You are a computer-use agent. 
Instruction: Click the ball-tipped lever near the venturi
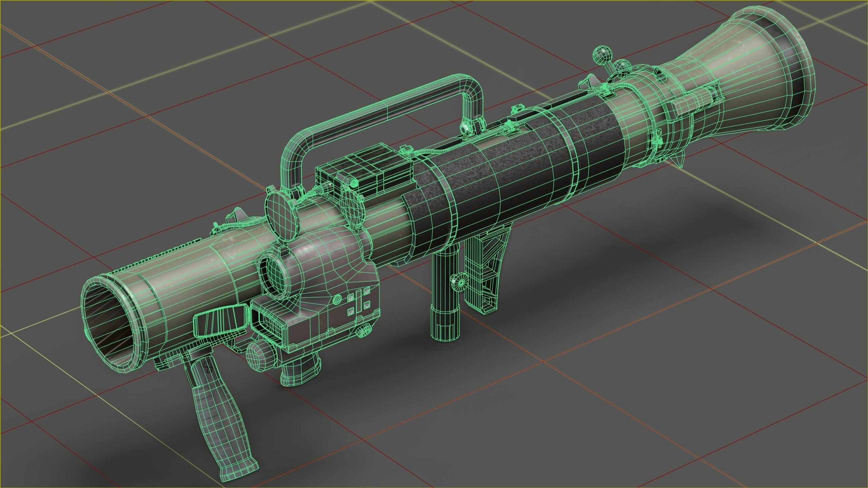602,56
